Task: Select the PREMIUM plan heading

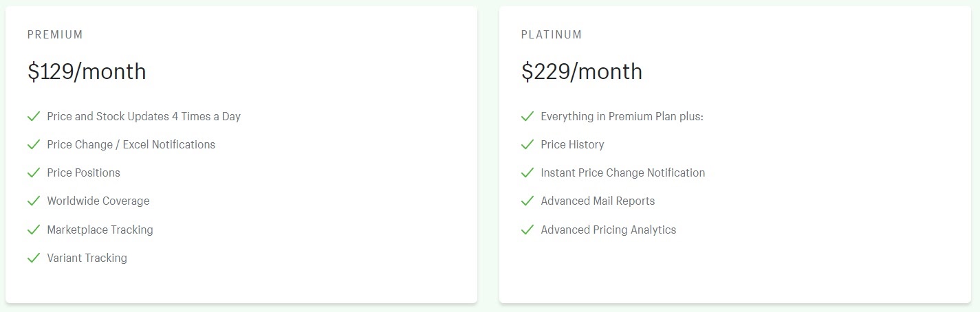Action: 55,34
